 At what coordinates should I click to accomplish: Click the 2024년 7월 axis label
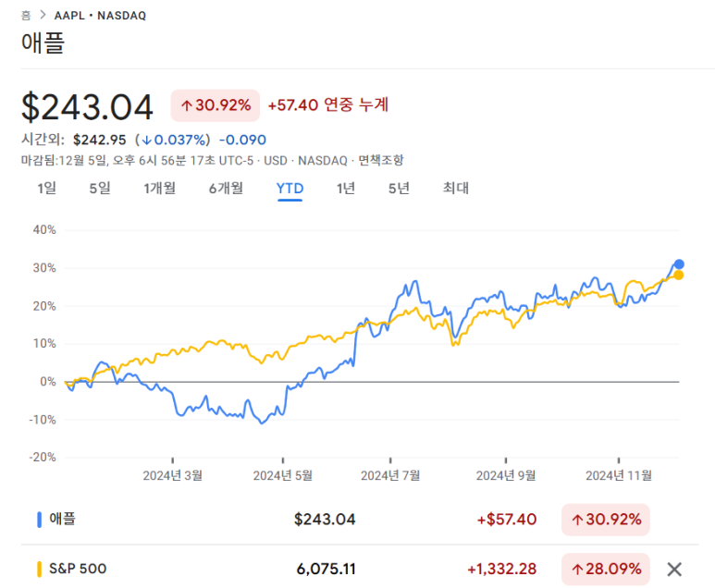click(390, 476)
